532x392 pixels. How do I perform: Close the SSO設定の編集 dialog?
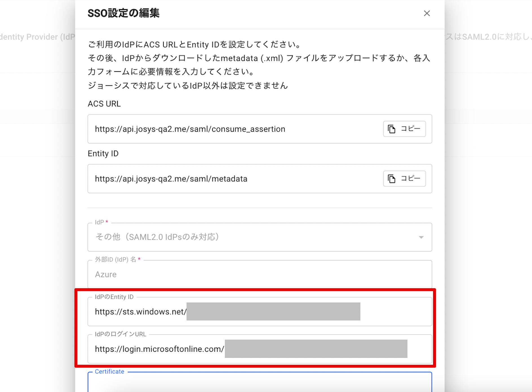427,13
